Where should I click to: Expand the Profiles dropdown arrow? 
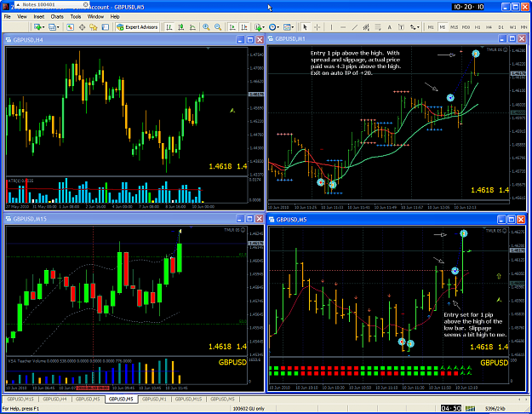[x=58, y=27]
